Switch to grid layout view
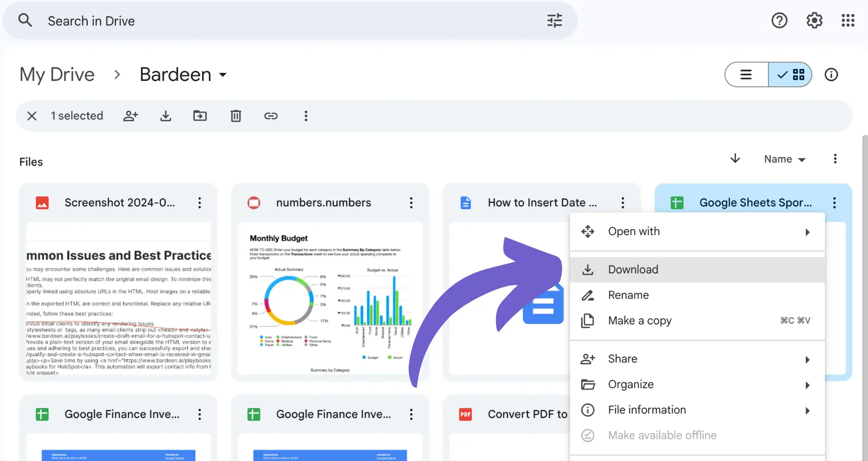 click(x=790, y=75)
